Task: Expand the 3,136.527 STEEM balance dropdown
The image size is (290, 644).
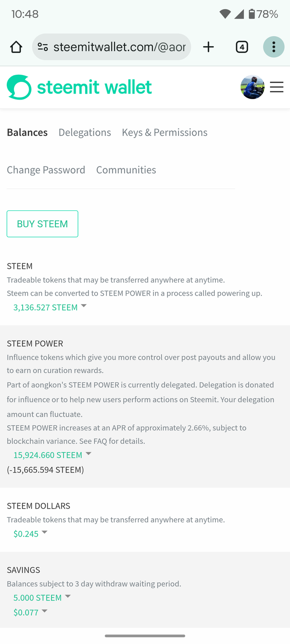Action: coord(50,307)
